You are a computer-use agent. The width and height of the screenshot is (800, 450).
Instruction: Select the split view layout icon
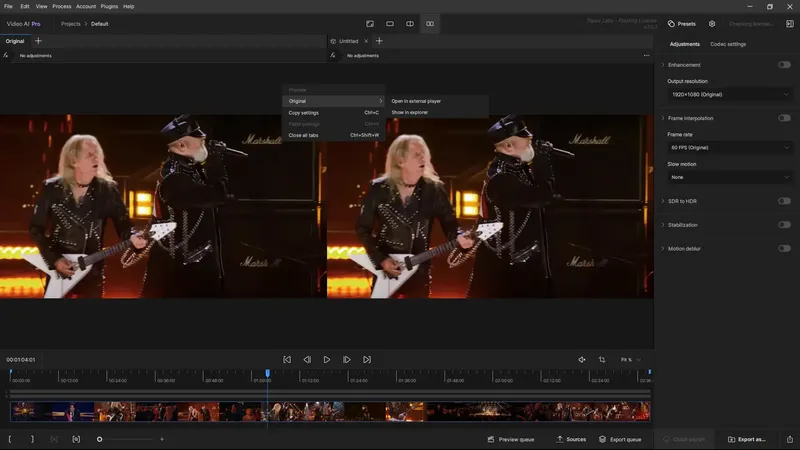pyautogui.click(x=410, y=23)
